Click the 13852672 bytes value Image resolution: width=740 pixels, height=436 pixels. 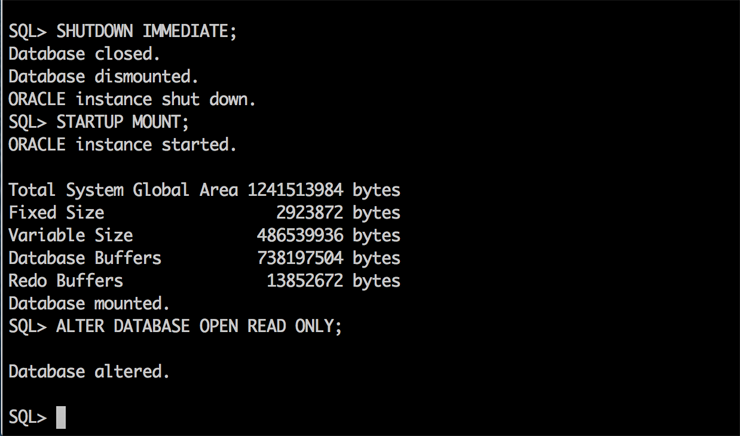click(x=333, y=281)
